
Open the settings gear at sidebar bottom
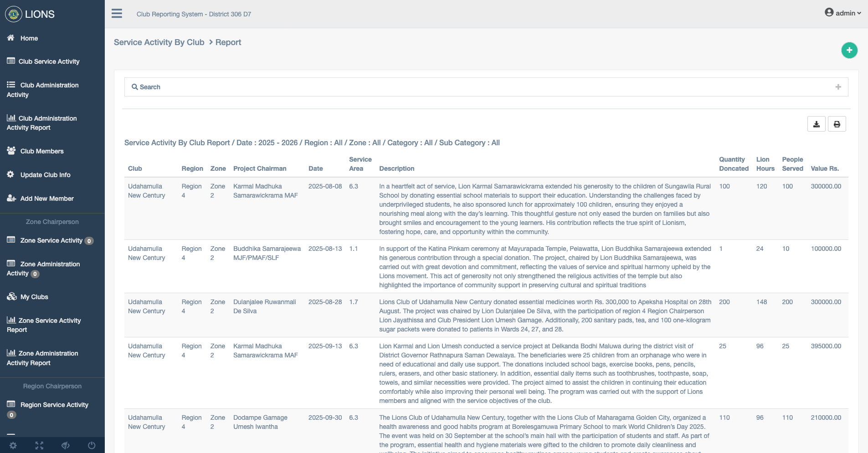(x=13, y=445)
